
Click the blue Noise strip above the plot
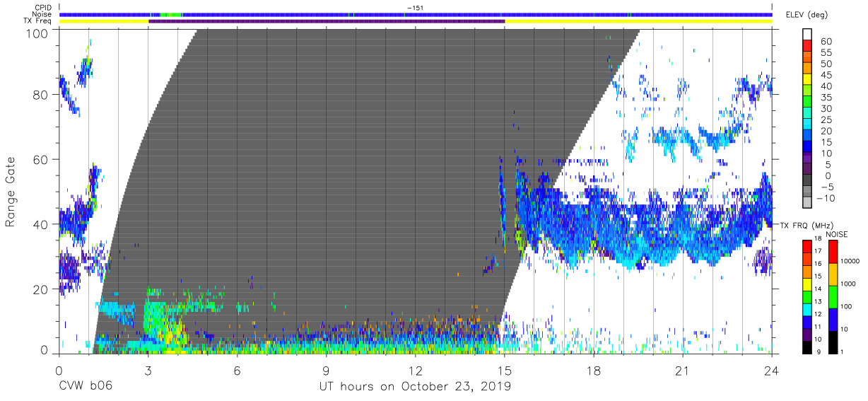coord(416,14)
